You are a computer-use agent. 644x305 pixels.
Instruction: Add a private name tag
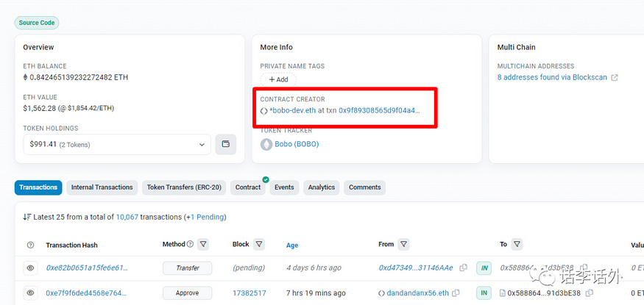(x=278, y=79)
